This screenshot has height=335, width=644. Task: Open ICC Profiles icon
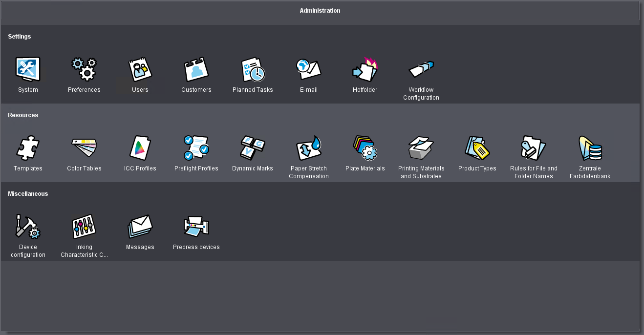click(x=140, y=148)
